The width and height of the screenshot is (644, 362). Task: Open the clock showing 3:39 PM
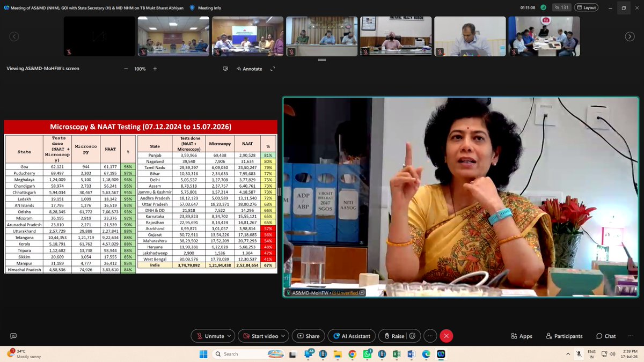pos(628,354)
